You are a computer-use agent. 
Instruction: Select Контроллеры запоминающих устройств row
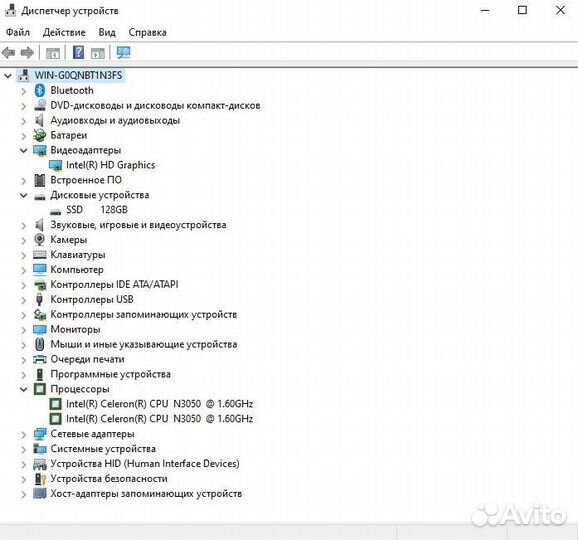point(143,314)
